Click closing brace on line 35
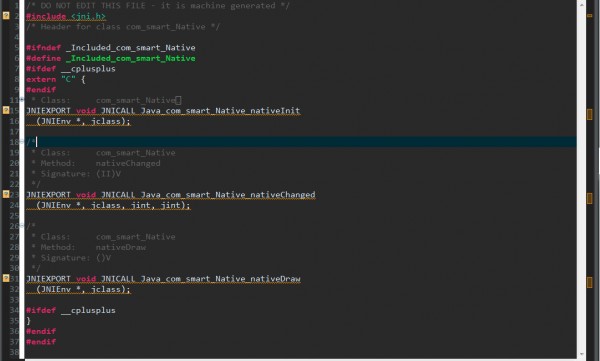Viewport: 600px width, 361px height. click(28, 321)
